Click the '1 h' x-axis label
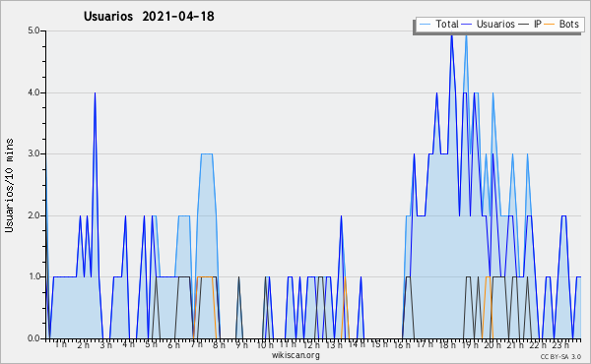 coord(61,344)
